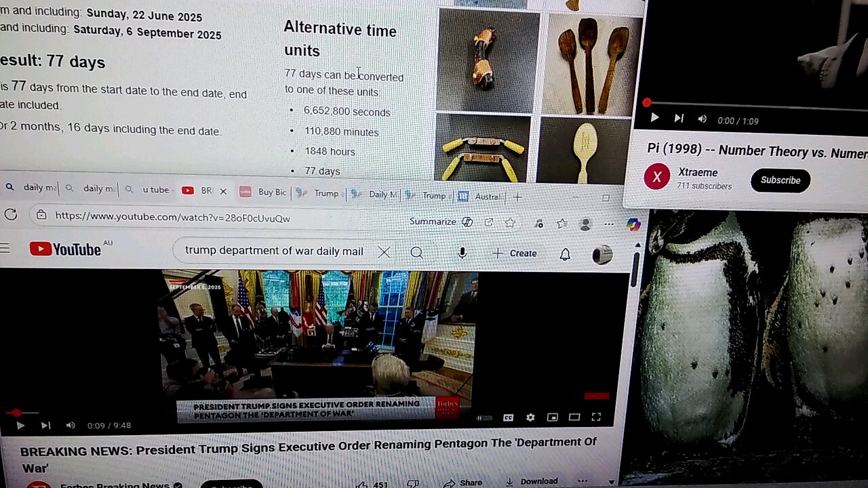The image size is (868, 488).
Task: Reload the page in Edge
Action: [x=11, y=215]
